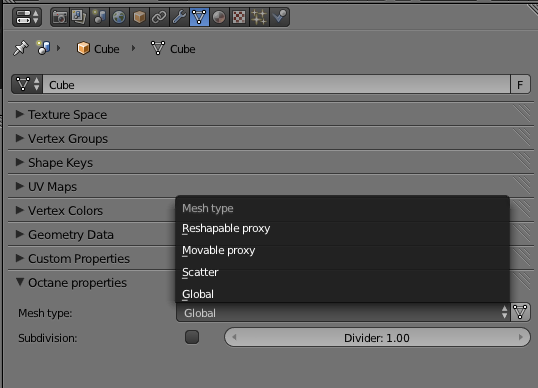Choose Scatter mesh type
Screen dimensions: 538x388
pos(342,272)
